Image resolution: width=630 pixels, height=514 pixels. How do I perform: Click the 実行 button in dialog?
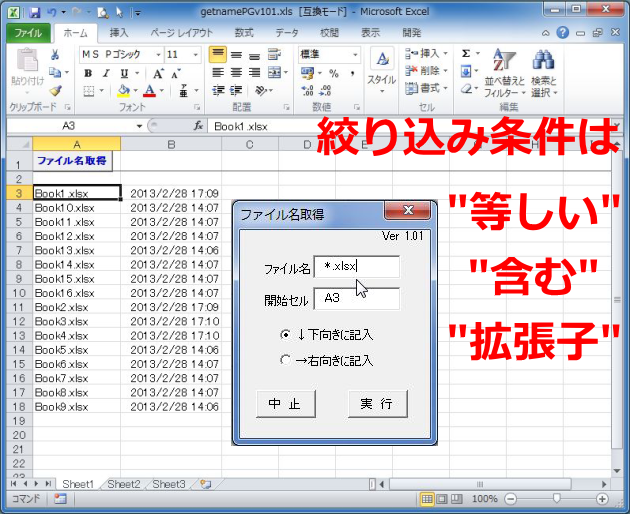(x=377, y=403)
